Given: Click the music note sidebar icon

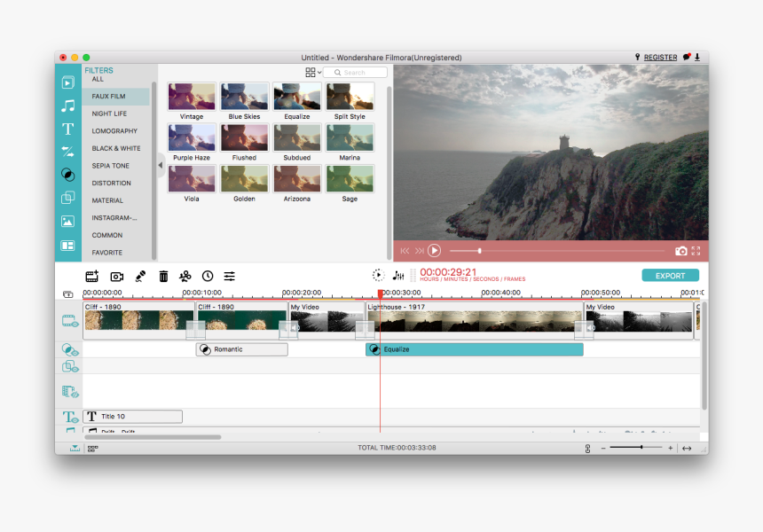Looking at the screenshot, I should pyautogui.click(x=67, y=106).
